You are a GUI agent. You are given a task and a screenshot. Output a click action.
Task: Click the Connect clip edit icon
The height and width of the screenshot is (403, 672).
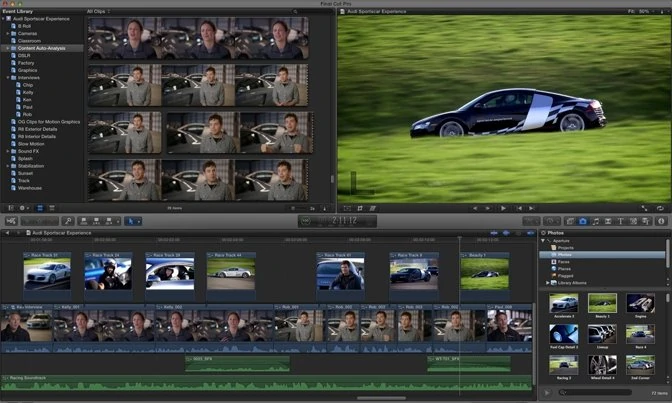point(84,221)
